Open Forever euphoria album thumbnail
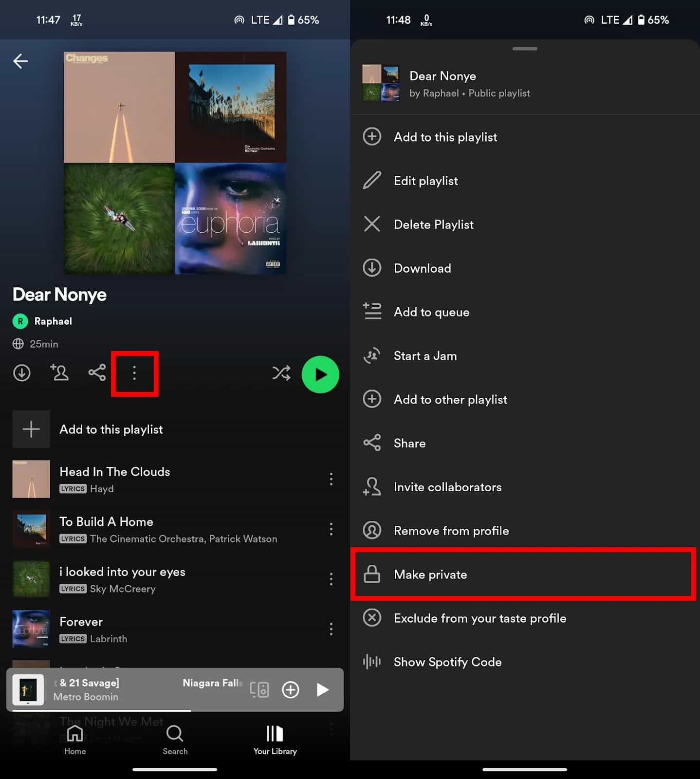The width and height of the screenshot is (700, 779). (31, 629)
